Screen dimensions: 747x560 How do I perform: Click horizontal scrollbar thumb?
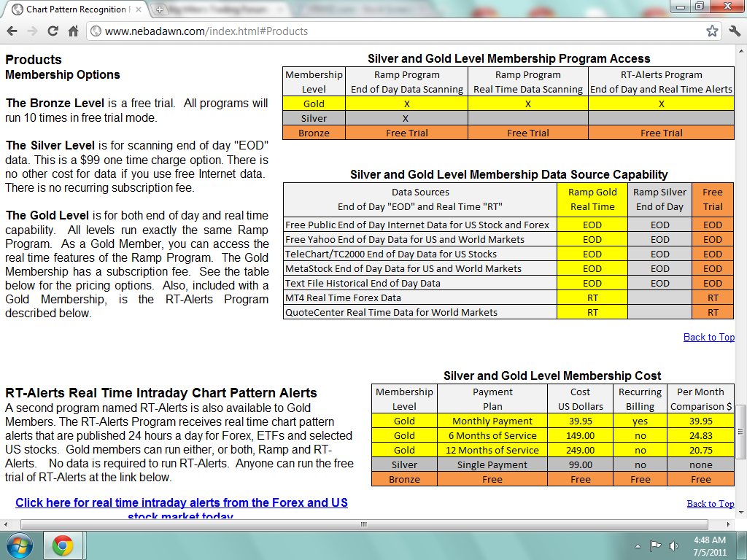363,524
